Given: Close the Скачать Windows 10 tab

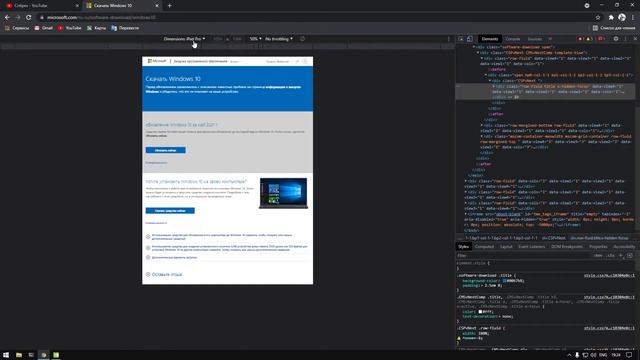Looking at the screenshot, I should click(157, 6).
